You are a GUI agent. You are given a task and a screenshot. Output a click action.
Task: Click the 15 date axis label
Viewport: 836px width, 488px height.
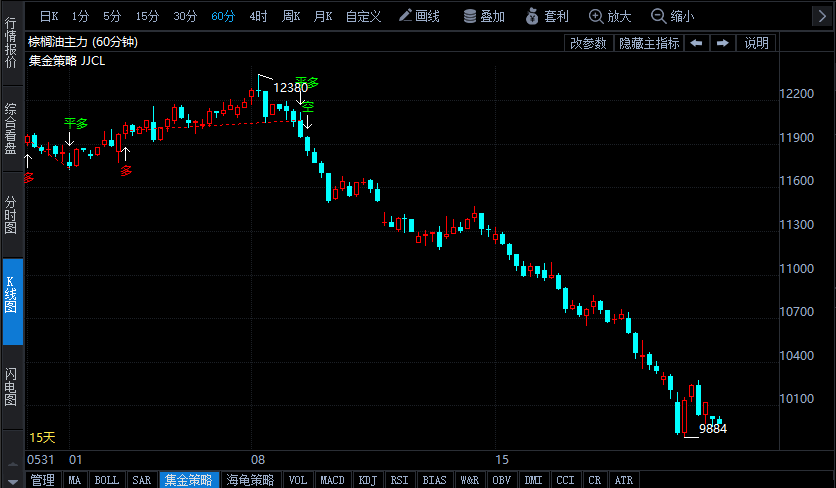[x=502, y=460]
